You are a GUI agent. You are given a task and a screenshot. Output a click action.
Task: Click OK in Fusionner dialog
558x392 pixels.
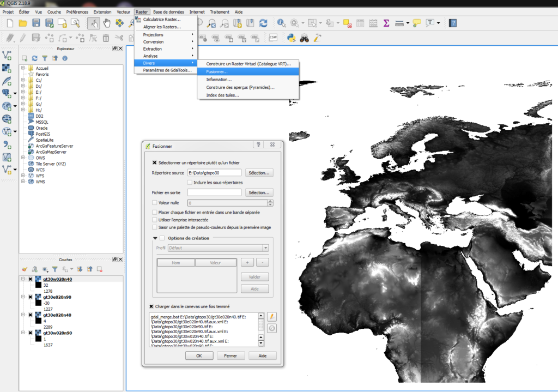[199, 355]
